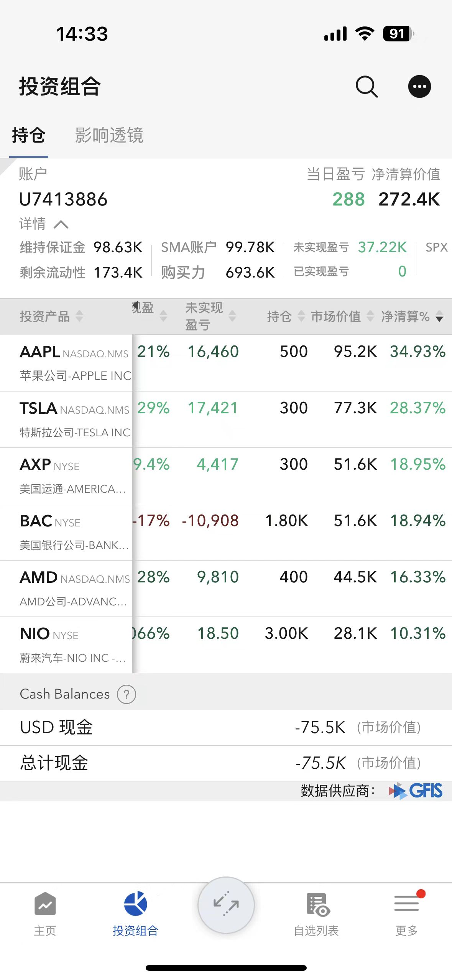Select the 投资组合 pie chart icon
This screenshot has width=452, height=980.
(135, 904)
